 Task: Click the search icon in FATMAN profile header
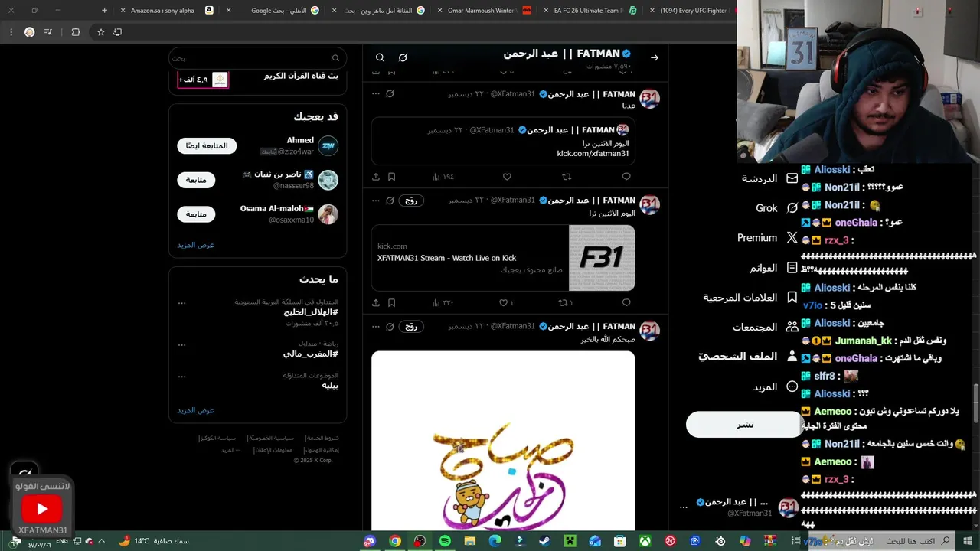(380, 57)
